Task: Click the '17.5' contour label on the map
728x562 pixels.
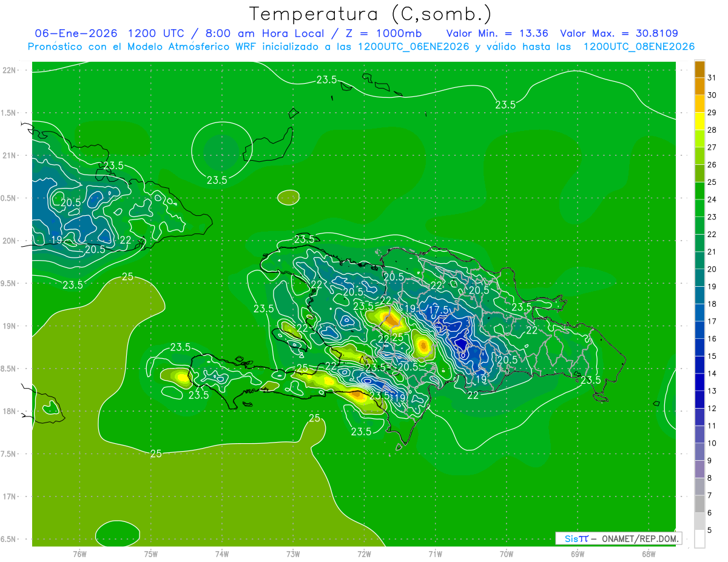Action: coord(438,310)
